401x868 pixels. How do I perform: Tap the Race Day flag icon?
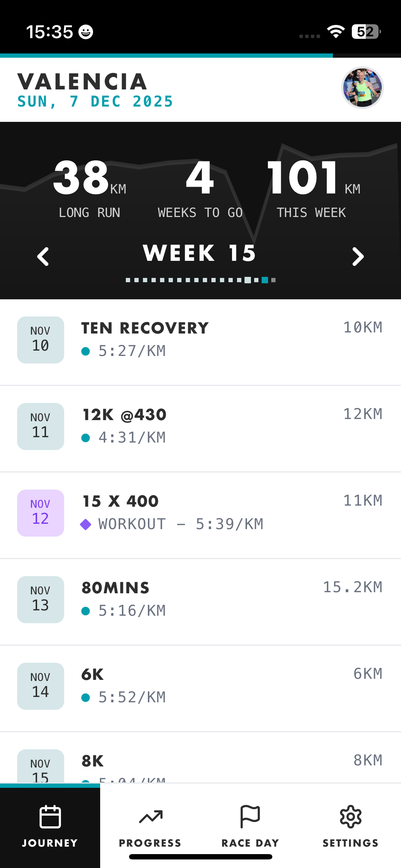point(250,816)
